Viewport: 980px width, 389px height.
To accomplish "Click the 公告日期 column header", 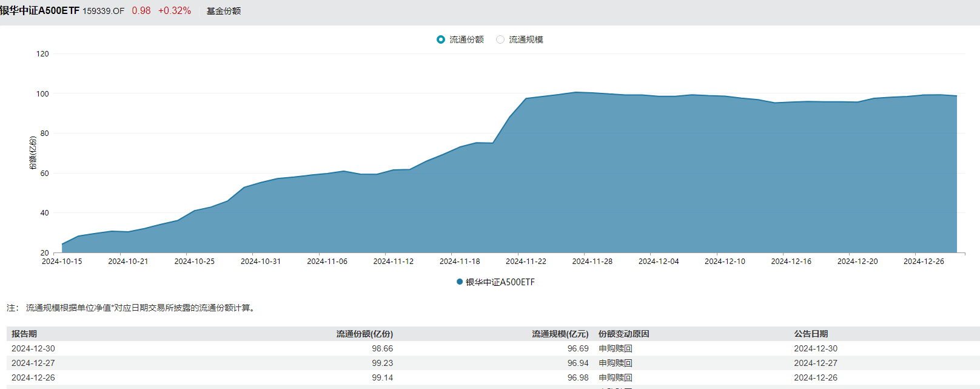I will tap(811, 334).
